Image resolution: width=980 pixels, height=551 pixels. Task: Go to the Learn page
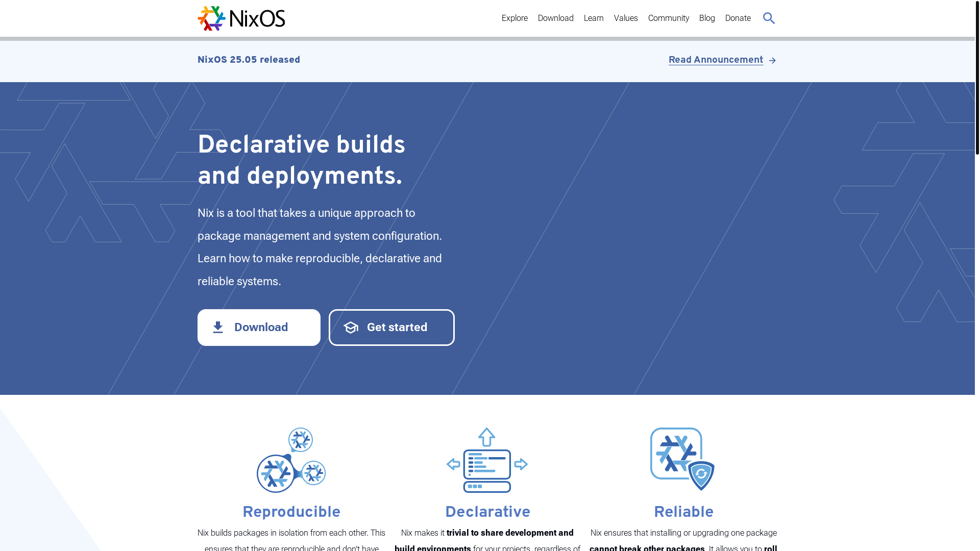(594, 18)
